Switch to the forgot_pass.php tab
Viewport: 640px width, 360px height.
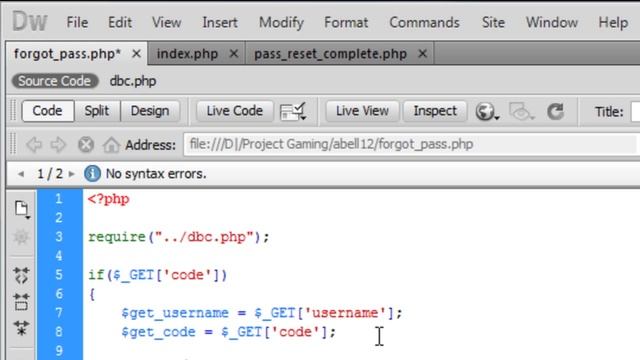coord(67,53)
